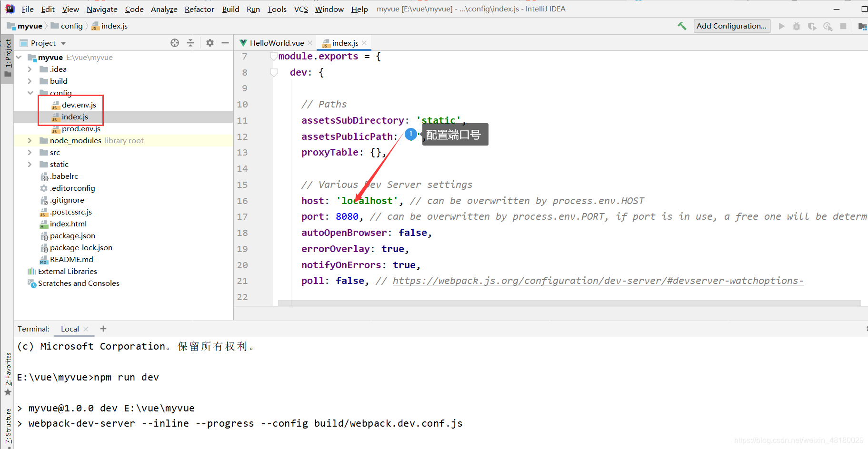This screenshot has width=868, height=449.
Task: Collapse the config folder
Action: pyautogui.click(x=30, y=93)
